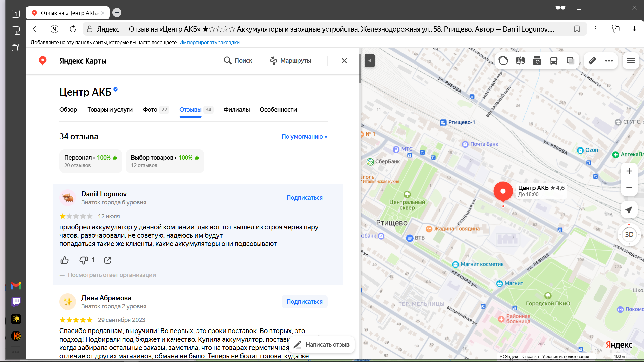
Task: Collapse the side panel with arrow
Action: click(369, 61)
